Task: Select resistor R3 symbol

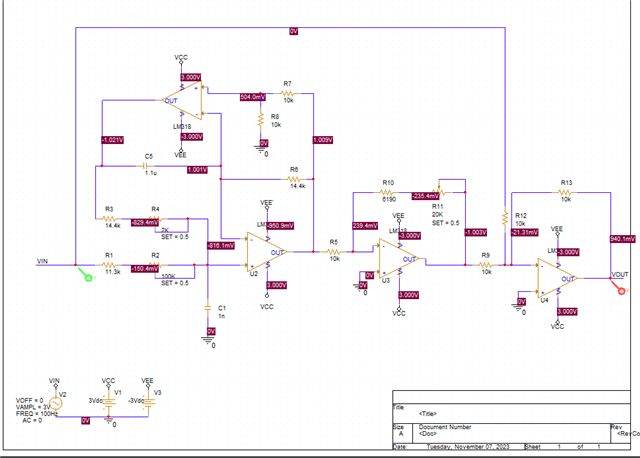Action: [109, 219]
